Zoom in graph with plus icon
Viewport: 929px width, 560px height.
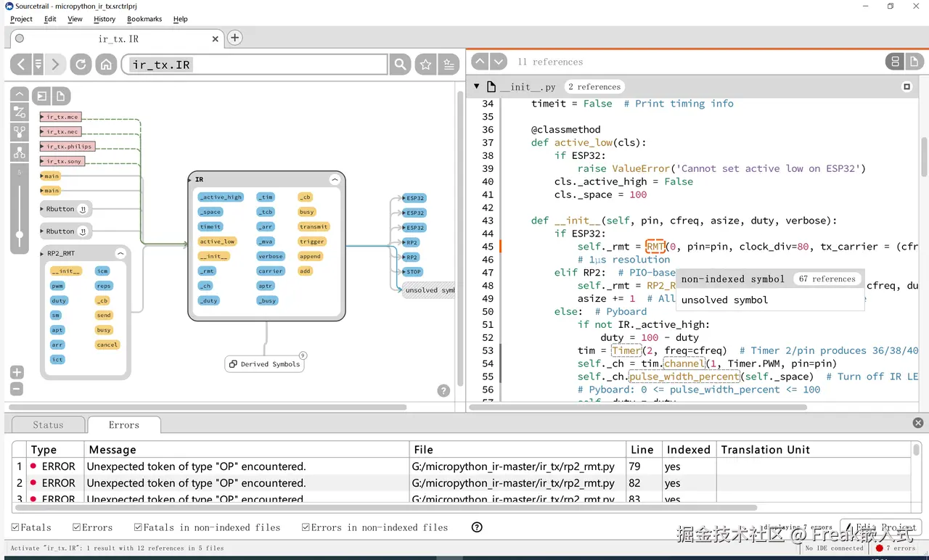(17, 372)
